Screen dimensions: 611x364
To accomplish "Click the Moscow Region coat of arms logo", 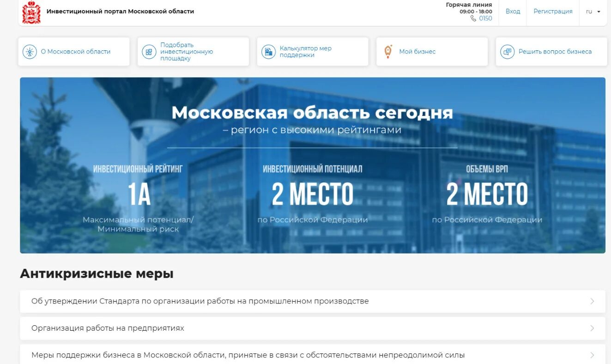I will pos(31,12).
